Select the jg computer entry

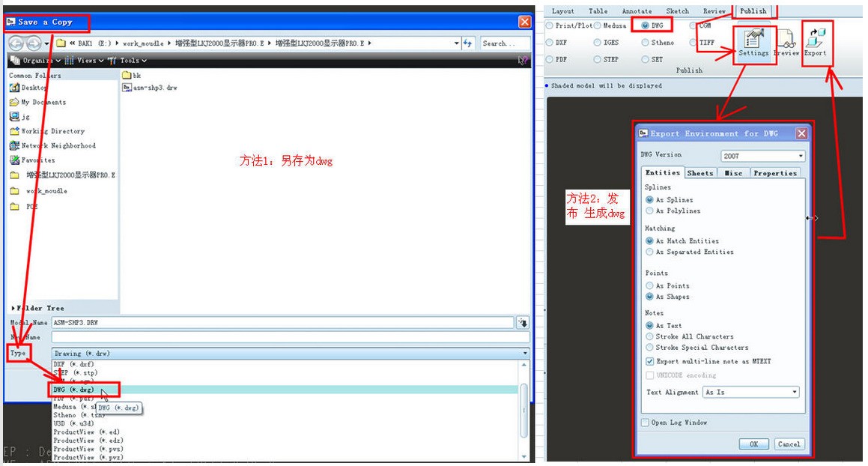pyautogui.click(x=20, y=116)
